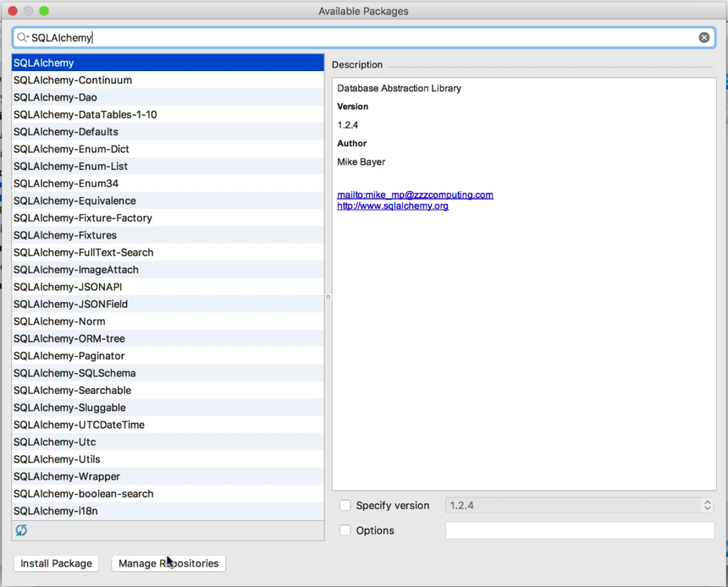Click the panel divider scrollbar handle
Screen dimensions: 728x587
coord(328,296)
